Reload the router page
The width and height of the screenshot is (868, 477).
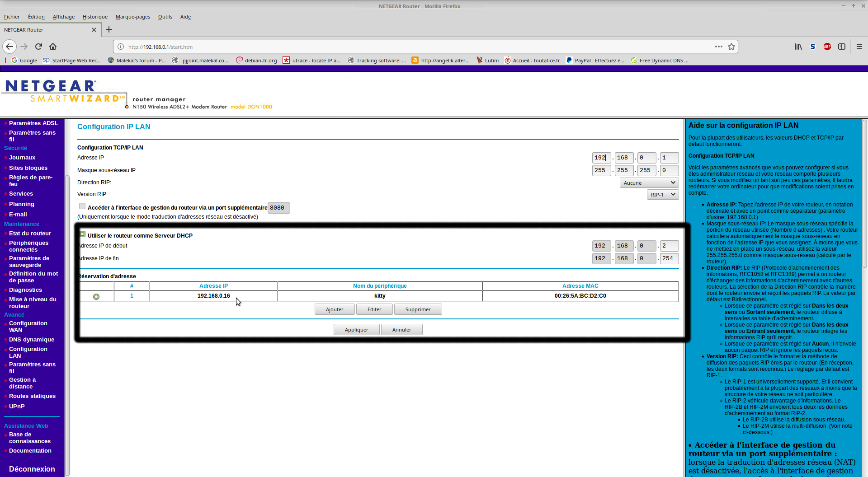(38, 47)
